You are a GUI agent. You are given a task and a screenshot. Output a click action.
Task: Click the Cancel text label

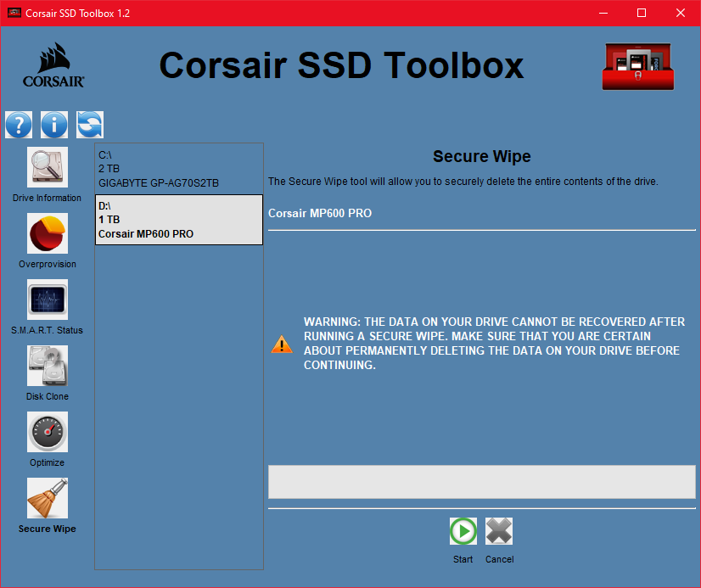tap(499, 559)
